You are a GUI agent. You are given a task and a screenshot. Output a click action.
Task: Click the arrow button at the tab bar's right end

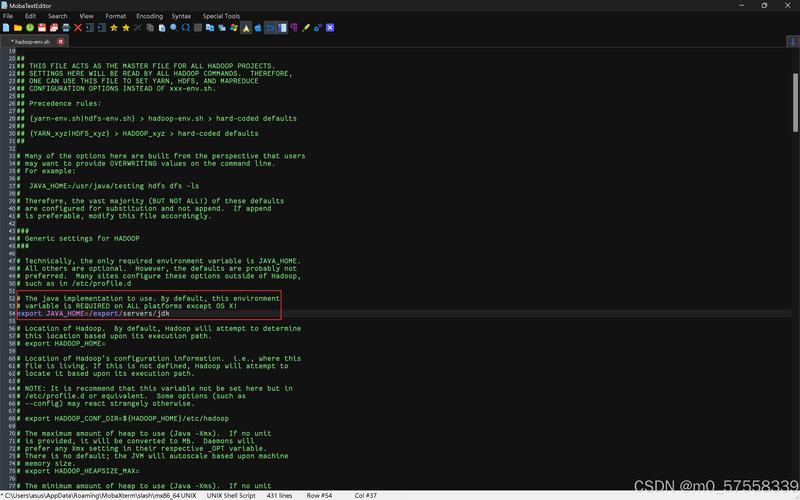[x=793, y=41]
